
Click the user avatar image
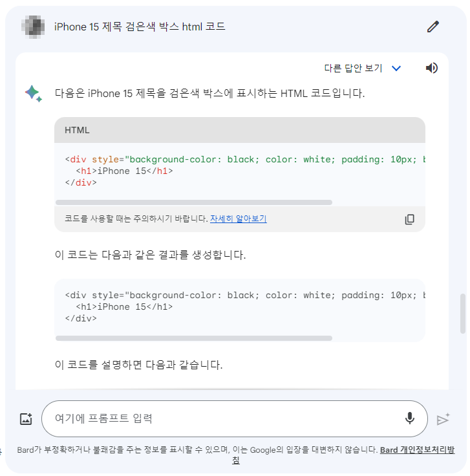(x=33, y=27)
